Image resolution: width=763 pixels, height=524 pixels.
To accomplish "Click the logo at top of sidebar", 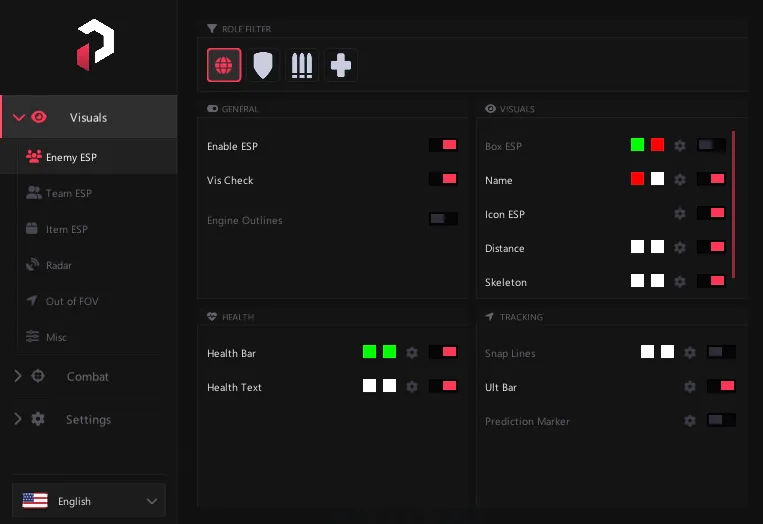I will (x=95, y=45).
